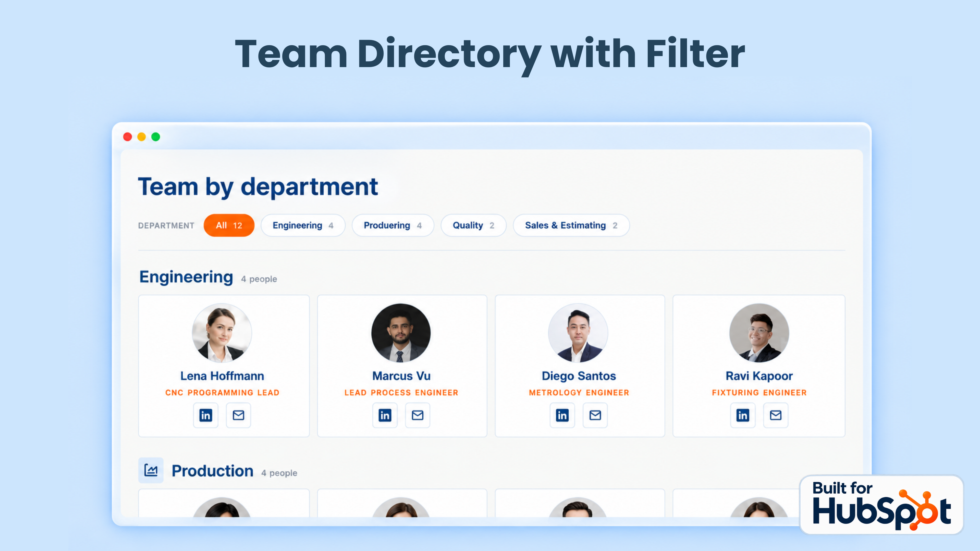
Task: Filter by Engineering department pill
Action: [303, 225]
